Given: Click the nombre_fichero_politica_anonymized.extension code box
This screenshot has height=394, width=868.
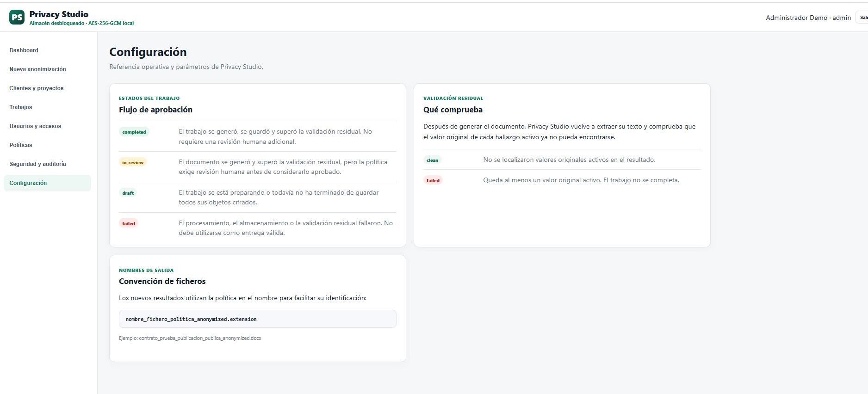Looking at the screenshot, I should pos(258,319).
